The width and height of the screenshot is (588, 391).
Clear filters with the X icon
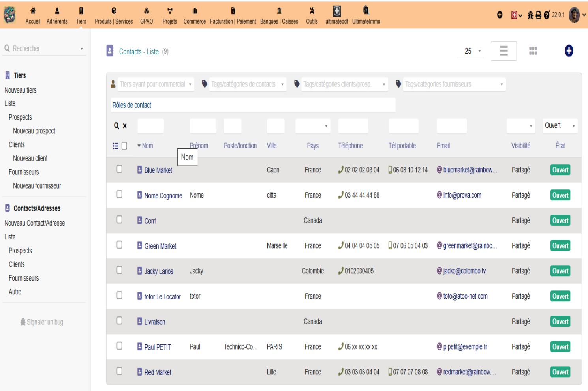coord(125,126)
